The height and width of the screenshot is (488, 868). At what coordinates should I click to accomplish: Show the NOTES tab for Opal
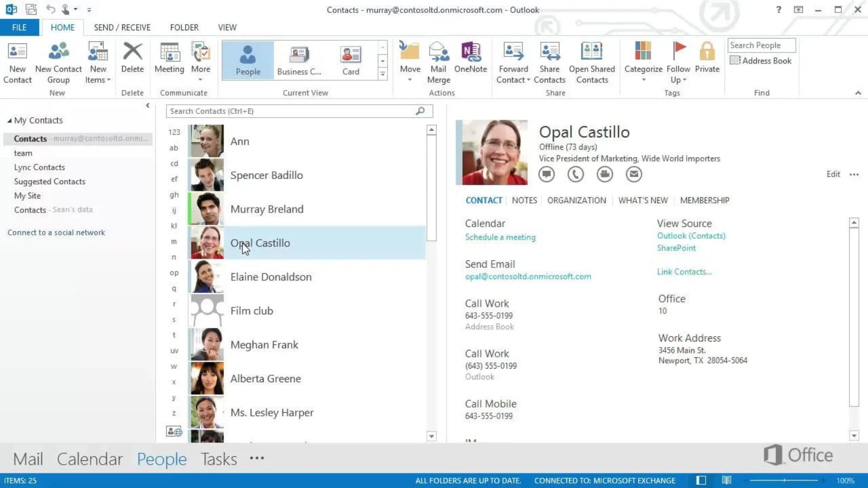[525, 200]
